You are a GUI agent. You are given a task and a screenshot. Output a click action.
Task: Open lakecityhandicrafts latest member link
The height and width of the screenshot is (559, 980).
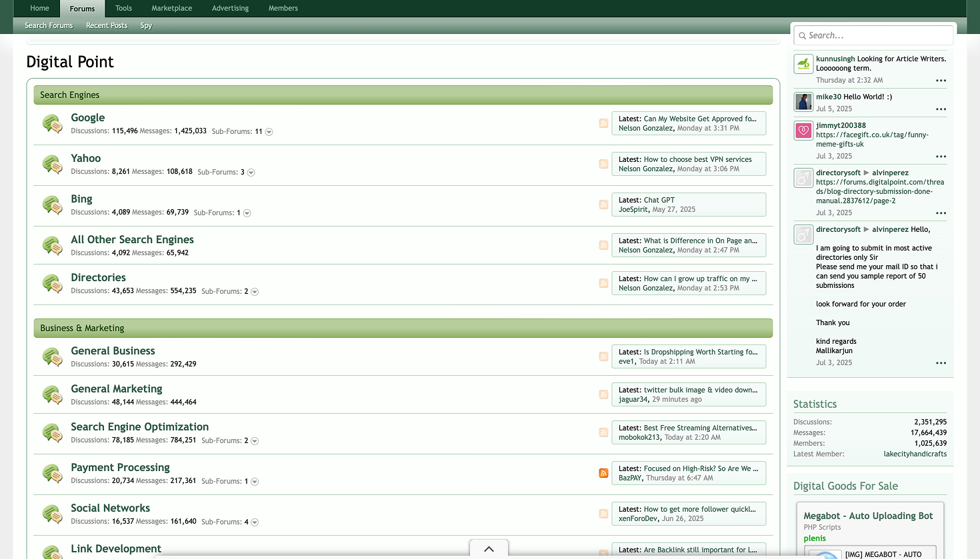tap(915, 454)
